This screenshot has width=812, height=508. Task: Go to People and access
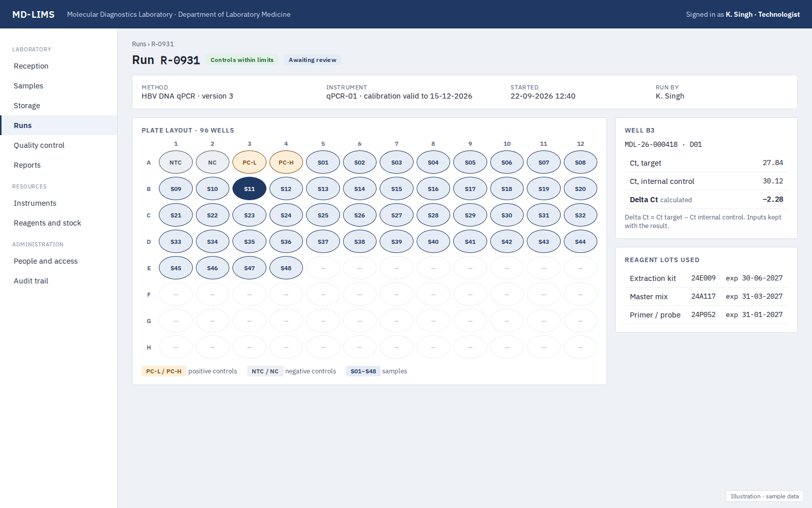point(58,261)
